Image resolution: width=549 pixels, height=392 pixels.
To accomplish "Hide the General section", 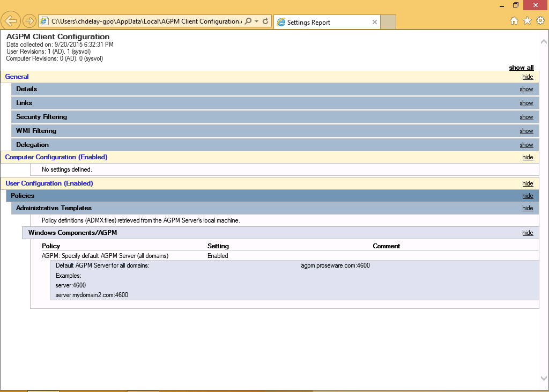I will pyautogui.click(x=528, y=77).
